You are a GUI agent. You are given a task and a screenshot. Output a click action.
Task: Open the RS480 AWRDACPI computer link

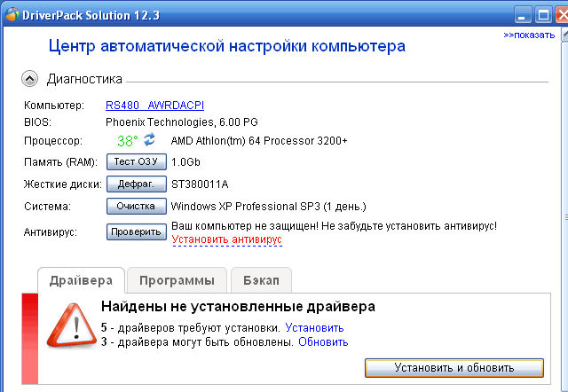pyautogui.click(x=154, y=106)
